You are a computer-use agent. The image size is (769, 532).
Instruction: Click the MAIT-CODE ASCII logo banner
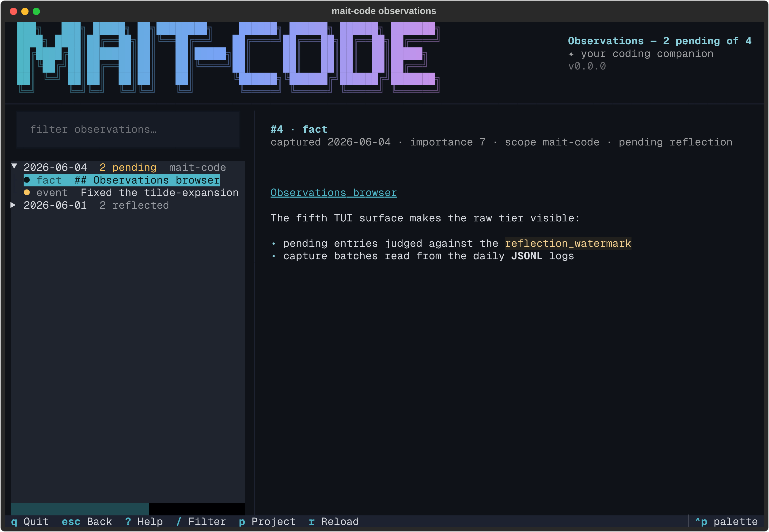(x=228, y=57)
